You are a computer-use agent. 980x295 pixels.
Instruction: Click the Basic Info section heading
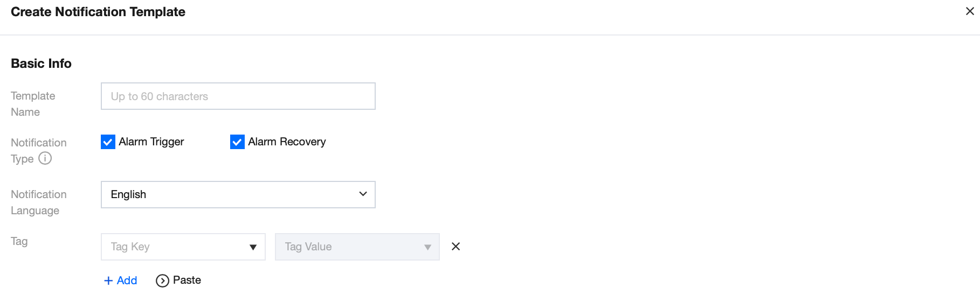point(41,64)
